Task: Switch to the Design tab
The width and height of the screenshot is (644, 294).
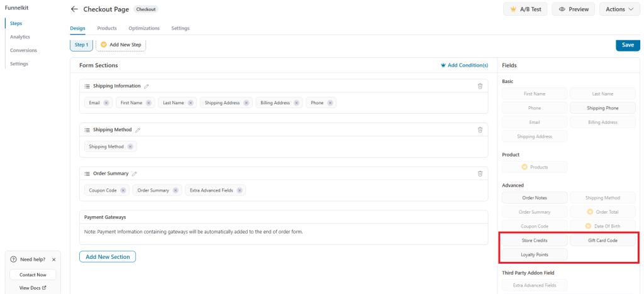Action: pyautogui.click(x=77, y=28)
